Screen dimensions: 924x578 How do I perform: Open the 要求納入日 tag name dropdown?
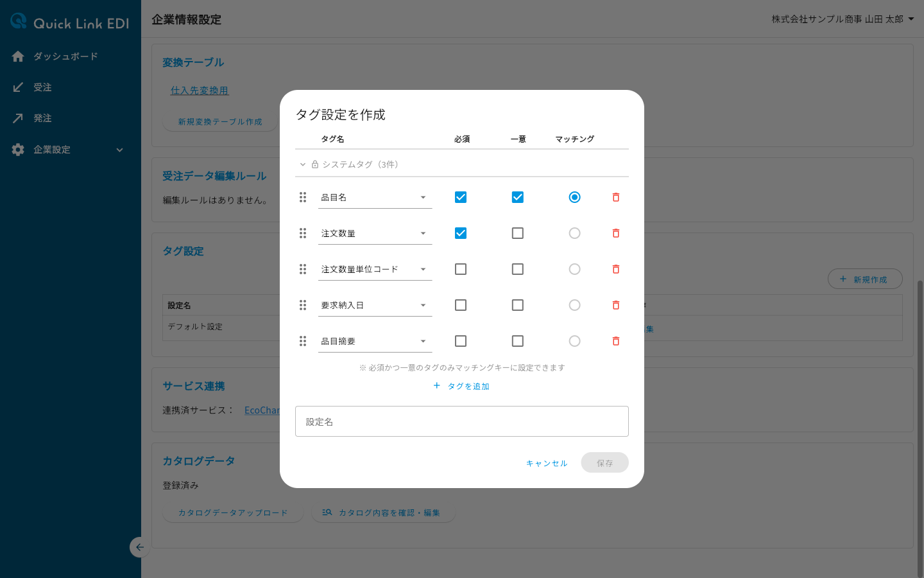coord(375,305)
